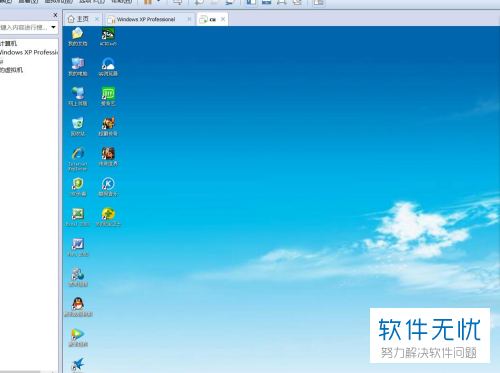Click the show library view toolbar icon
Image resolution: width=500 pixels, height=373 pixels.
(x=251, y=2)
